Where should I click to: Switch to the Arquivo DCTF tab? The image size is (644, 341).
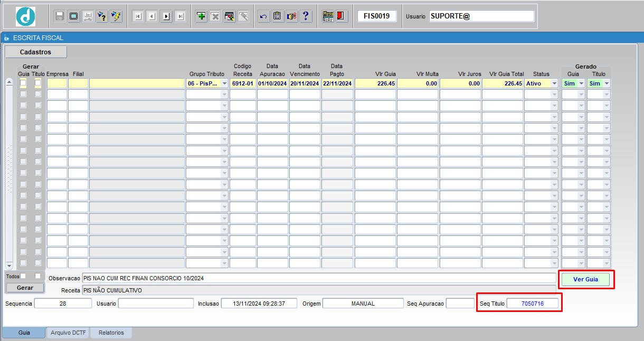point(68,333)
